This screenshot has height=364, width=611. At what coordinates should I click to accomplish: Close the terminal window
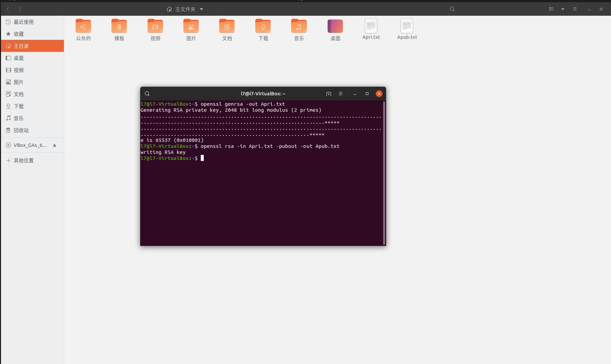(379, 94)
